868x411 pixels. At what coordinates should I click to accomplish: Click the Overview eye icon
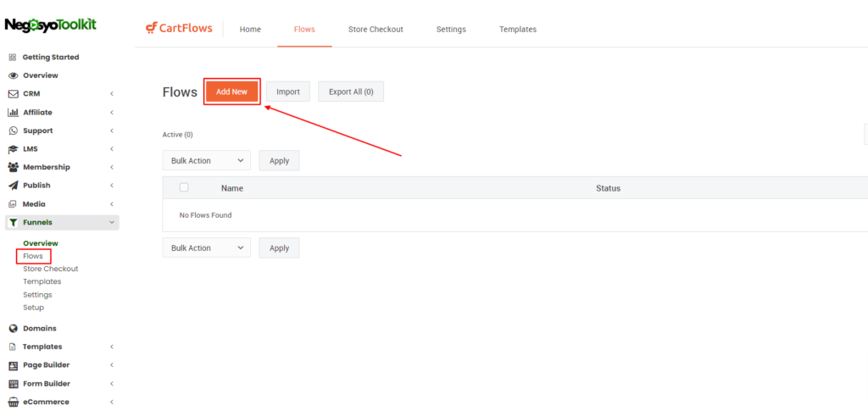tap(14, 75)
